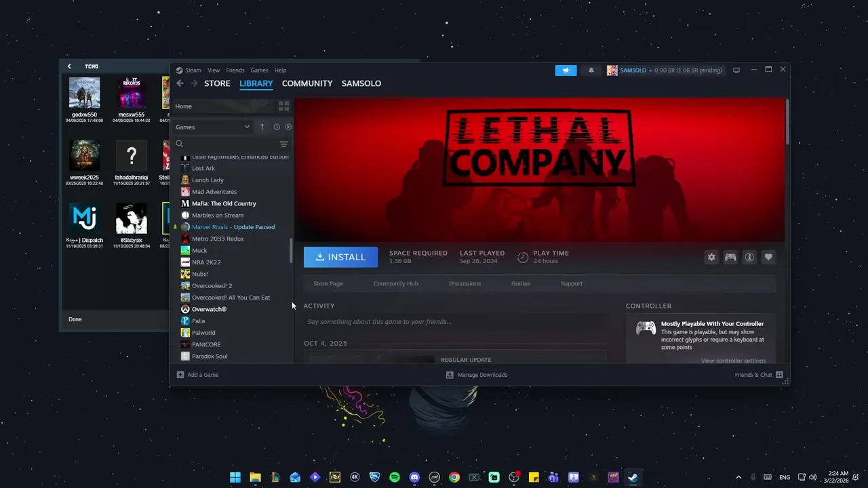Click the game page scrollbar handle
Image resolution: width=868 pixels, height=488 pixels.
click(x=787, y=121)
